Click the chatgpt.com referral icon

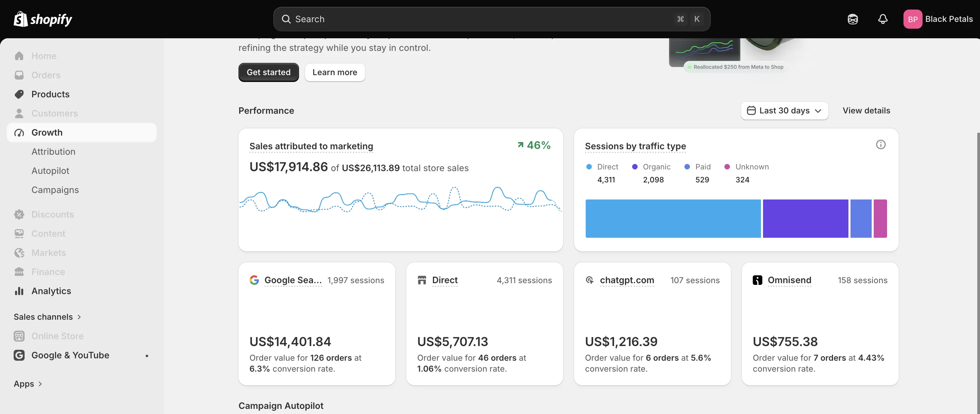[x=590, y=280]
